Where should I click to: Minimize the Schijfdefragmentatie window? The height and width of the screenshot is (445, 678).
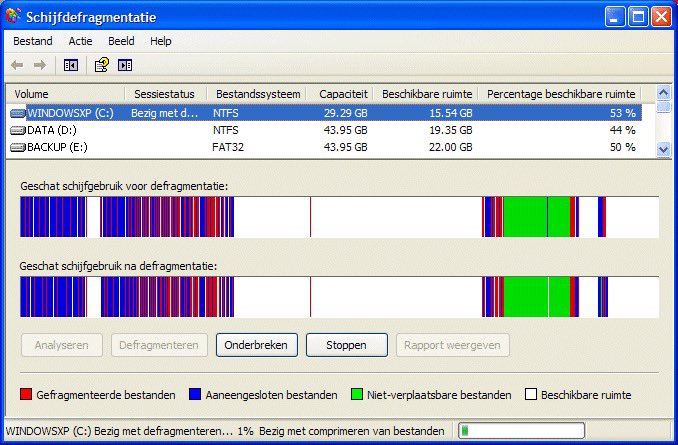pos(614,17)
